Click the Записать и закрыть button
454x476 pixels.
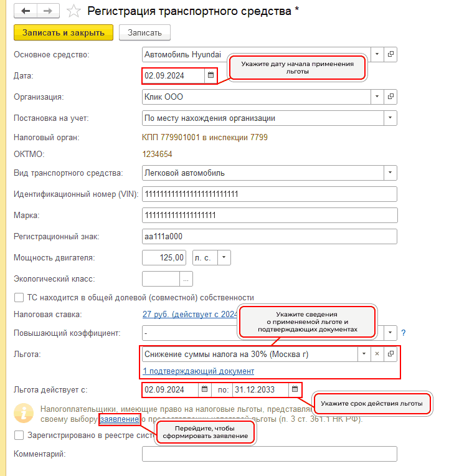click(x=63, y=32)
